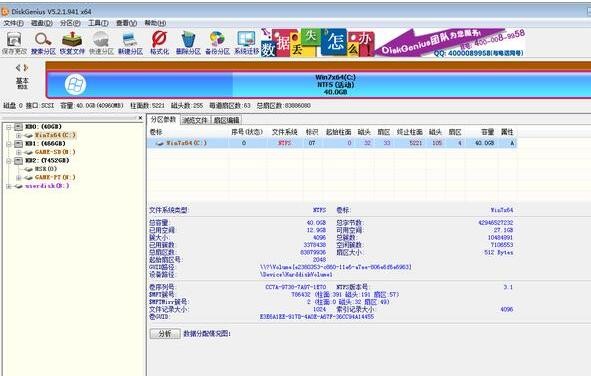Close the left disk tree panel
Screen dimensions: 591x376
pos(140,118)
